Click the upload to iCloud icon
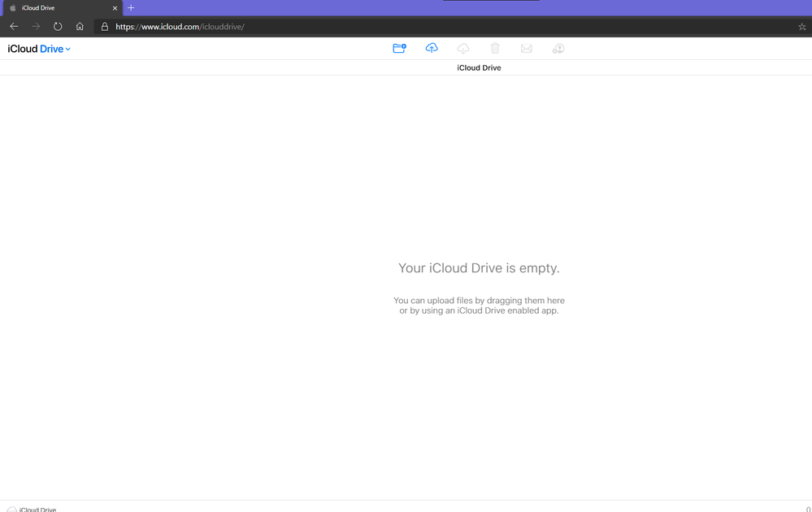The image size is (812, 512). click(432, 48)
